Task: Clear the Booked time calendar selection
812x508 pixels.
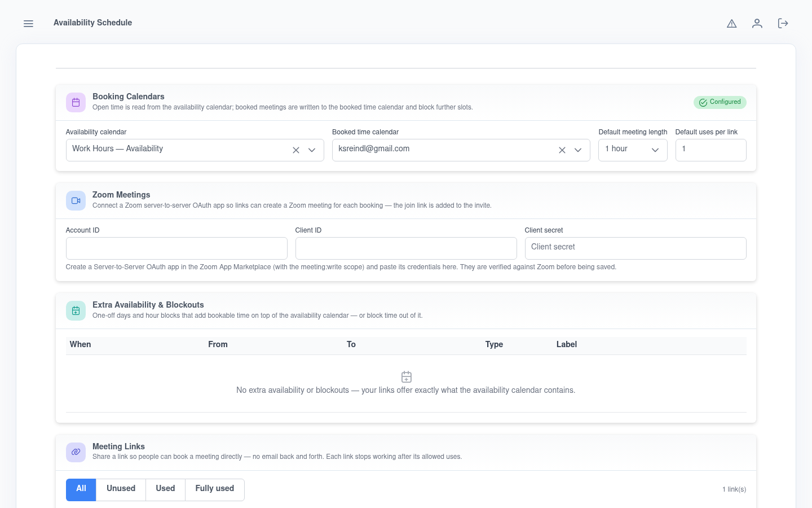Action: pyautogui.click(x=562, y=150)
